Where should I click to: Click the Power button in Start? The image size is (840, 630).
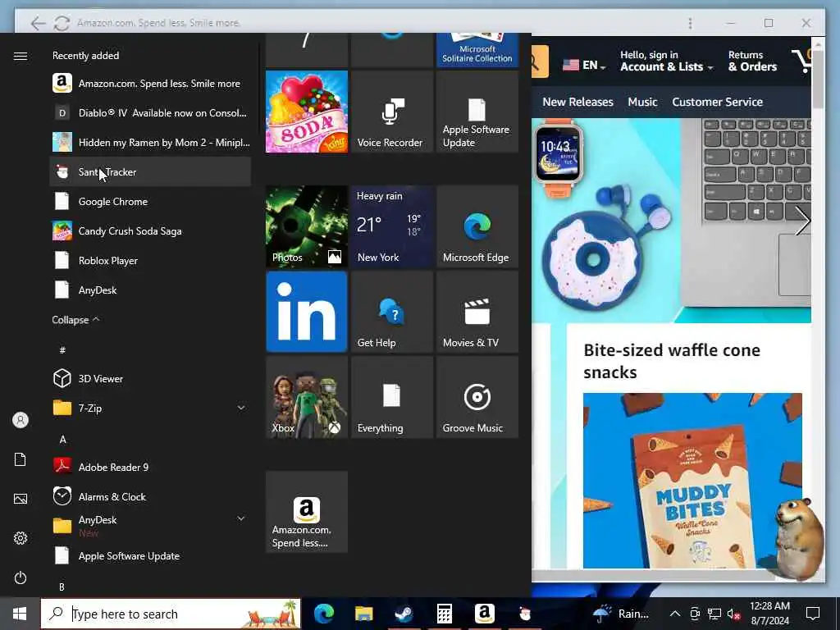[21, 578]
